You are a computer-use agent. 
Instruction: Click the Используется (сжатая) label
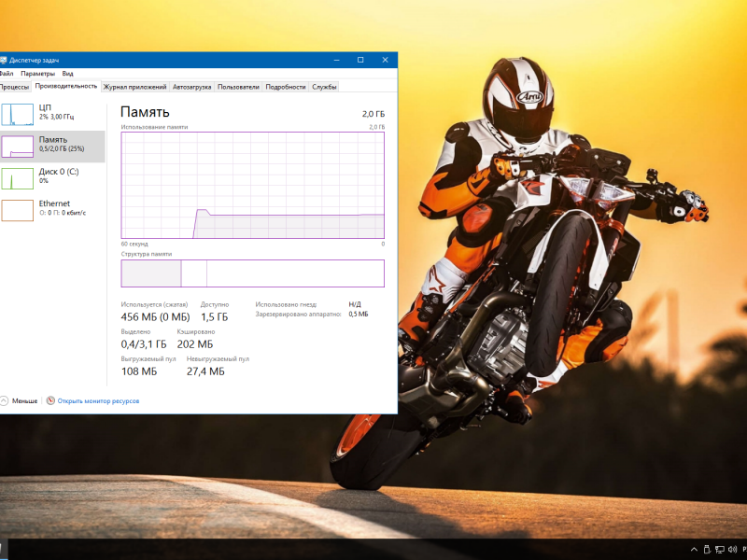(x=154, y=304)
